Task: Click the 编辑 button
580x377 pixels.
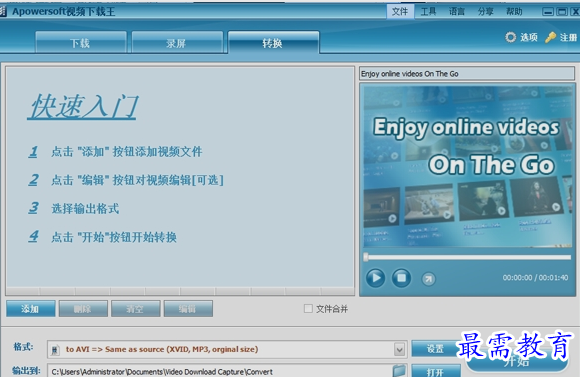Action: (188, 309)
